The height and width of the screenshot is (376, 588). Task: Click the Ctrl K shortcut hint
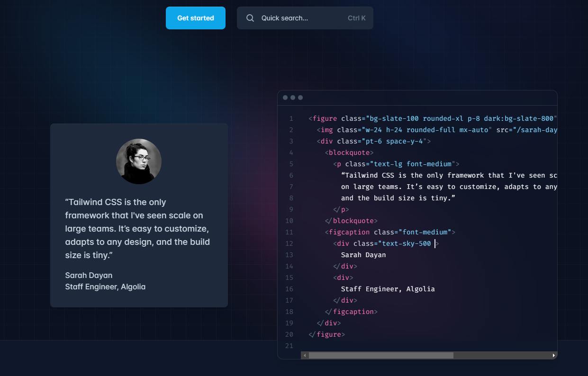[356, 18]
